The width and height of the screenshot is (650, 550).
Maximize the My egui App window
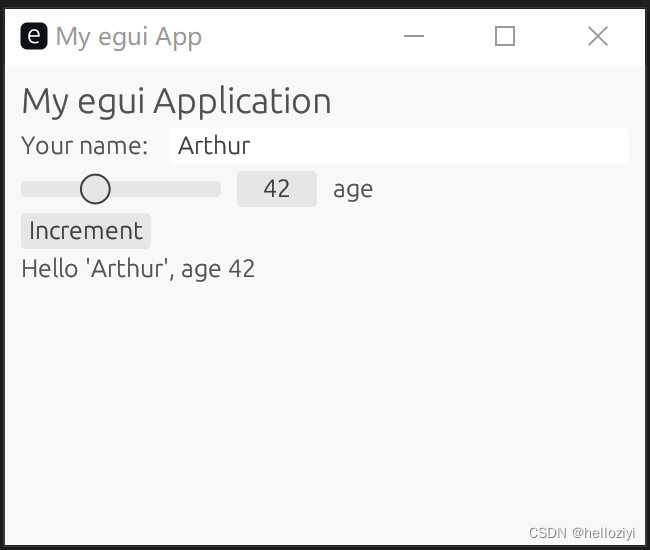(x=505, y=36)
